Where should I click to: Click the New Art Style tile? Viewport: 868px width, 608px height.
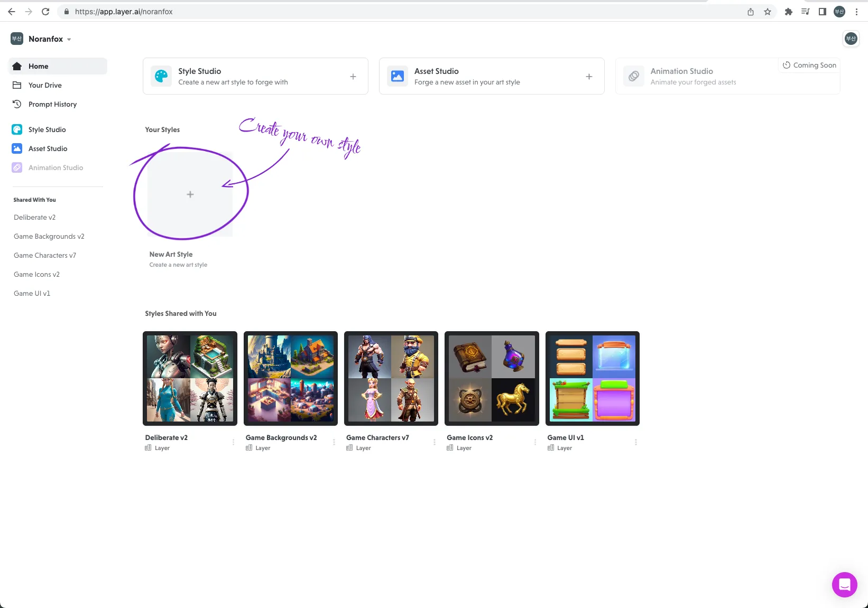tap(190, 194)
